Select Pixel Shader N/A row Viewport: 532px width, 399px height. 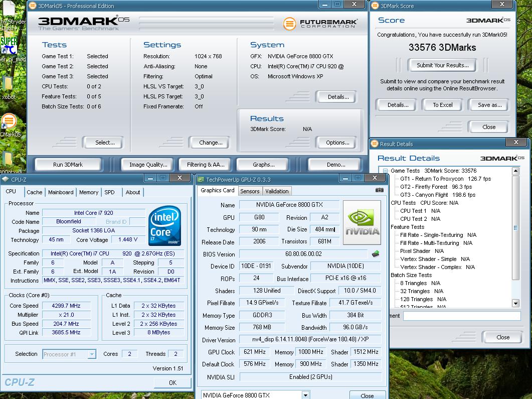coord(422,251)
